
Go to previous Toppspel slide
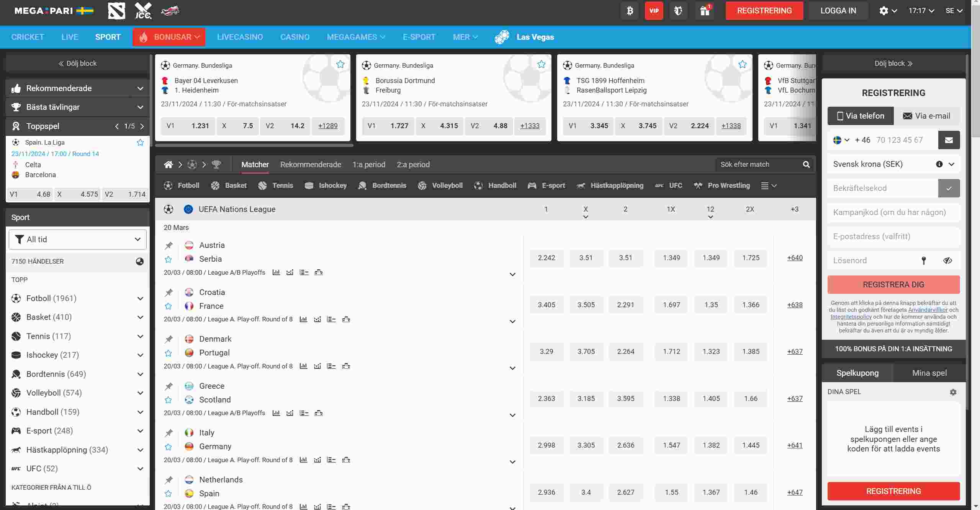[117, 126]
